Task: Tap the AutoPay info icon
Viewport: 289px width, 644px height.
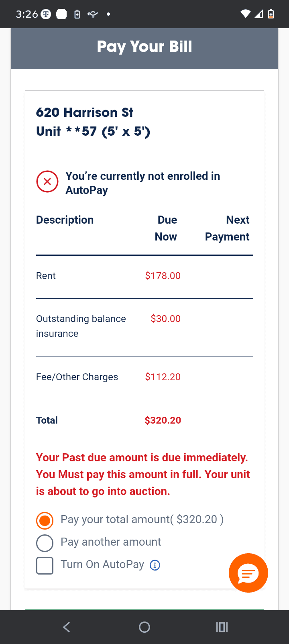Action: (155, 565)
